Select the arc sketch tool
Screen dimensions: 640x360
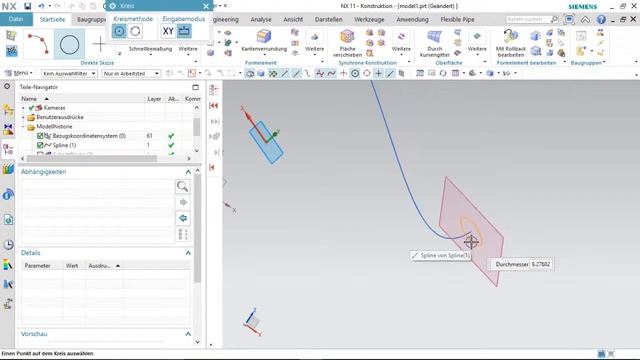click(x=38, y=44)
